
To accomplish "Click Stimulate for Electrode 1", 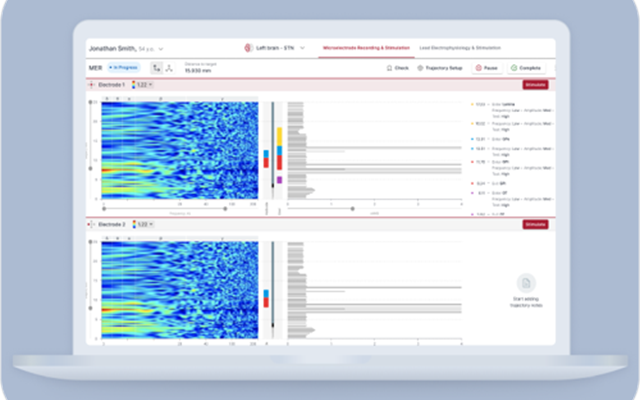I will point(535,85).
